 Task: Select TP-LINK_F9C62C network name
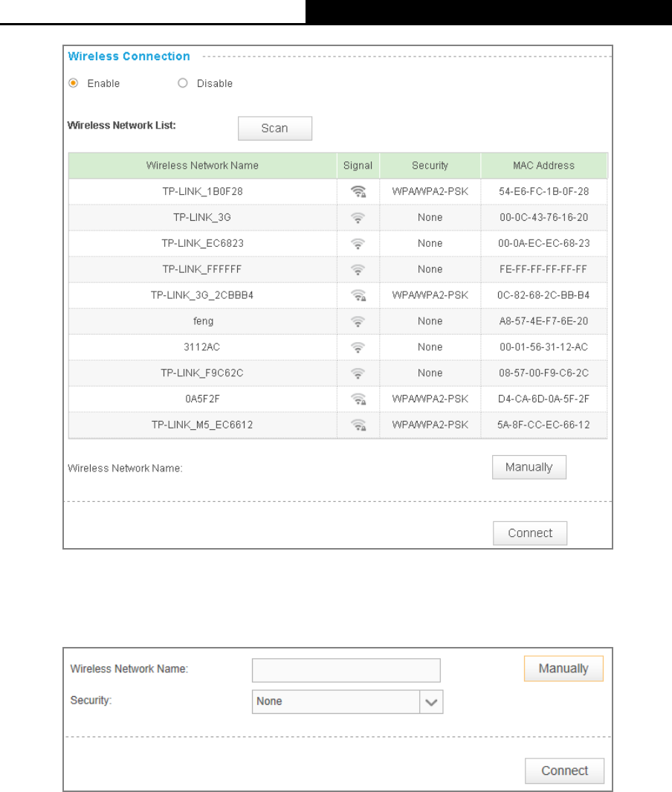click(202, 373)
